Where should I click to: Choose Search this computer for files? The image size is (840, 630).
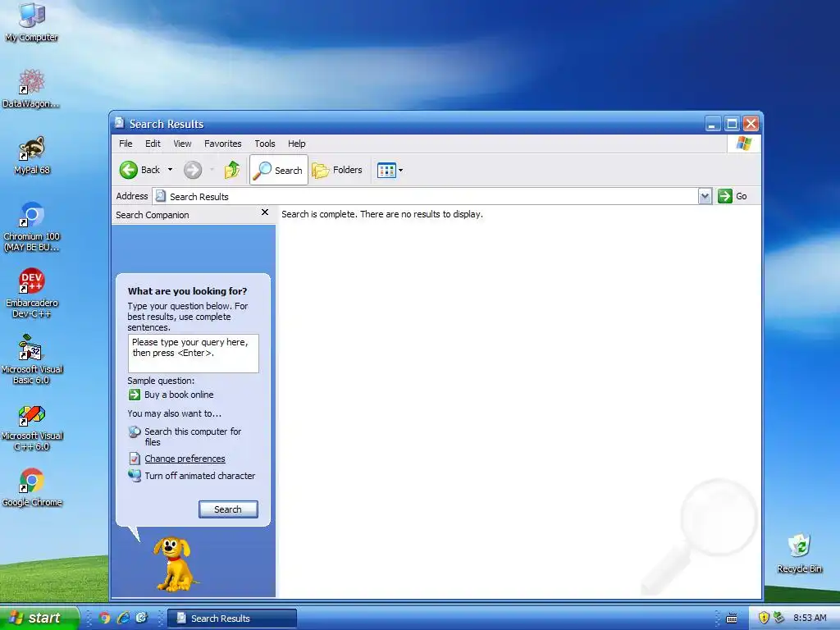point(193,436)
